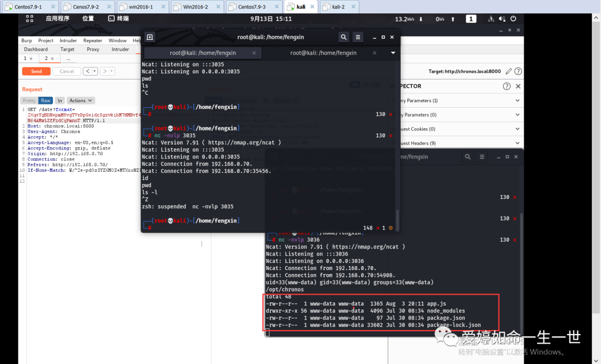
Task: Expand Request Headers (9) section
Action: [457, 143]
